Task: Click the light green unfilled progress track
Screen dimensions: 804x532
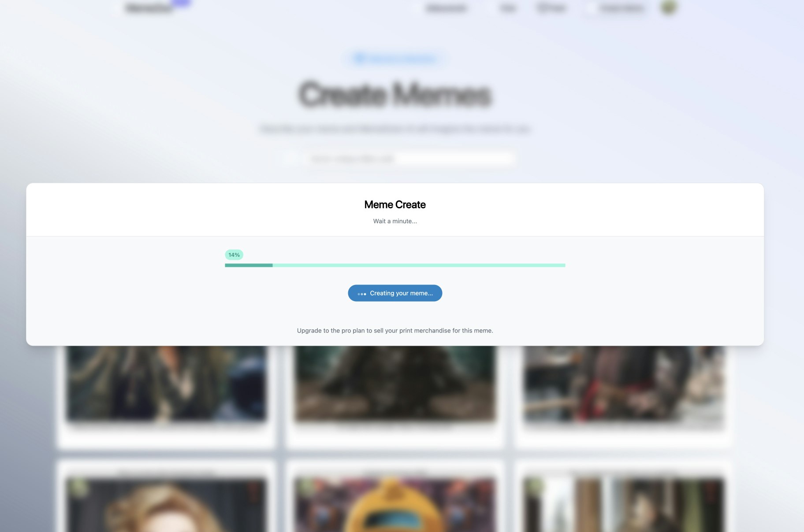Action: (x=419, y=265)
